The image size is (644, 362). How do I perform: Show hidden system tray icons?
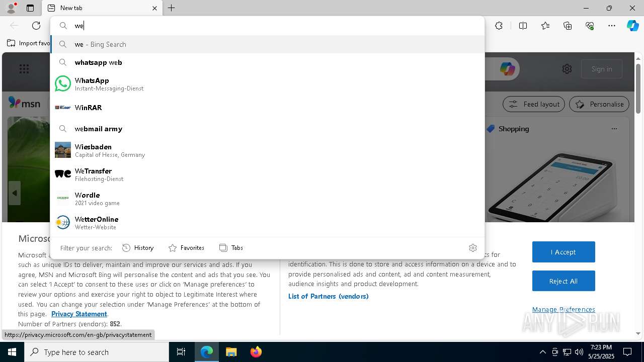pos(542,352)
